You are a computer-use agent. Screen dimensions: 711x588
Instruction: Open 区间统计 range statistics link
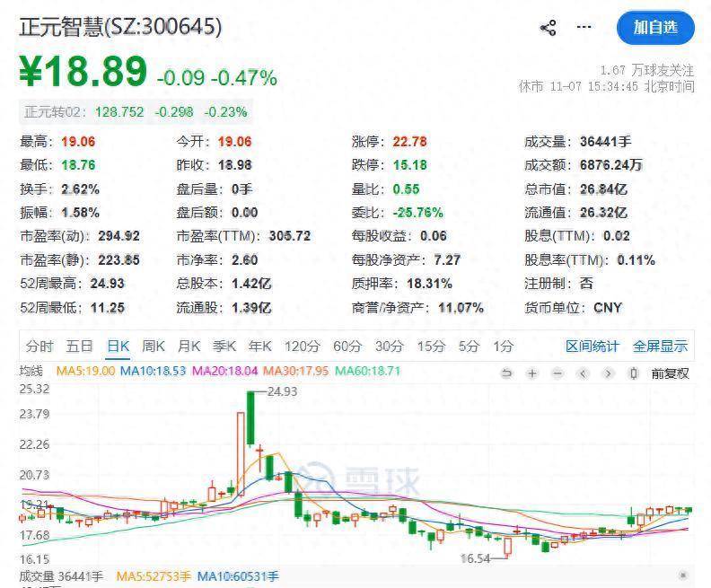[592, 347]
